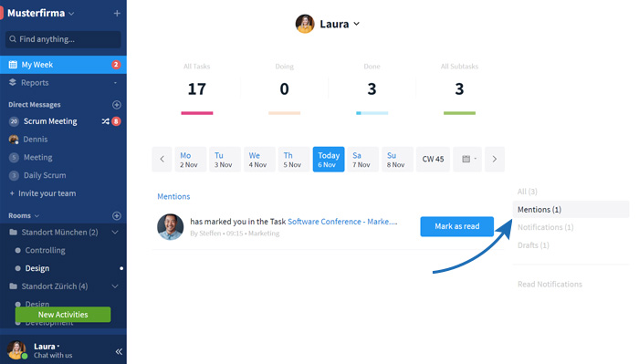Click the My Week calendar icon
Image resolution: width=639 pixels, height=364 pixels.
pyautogui.click(x=13, y=65)
